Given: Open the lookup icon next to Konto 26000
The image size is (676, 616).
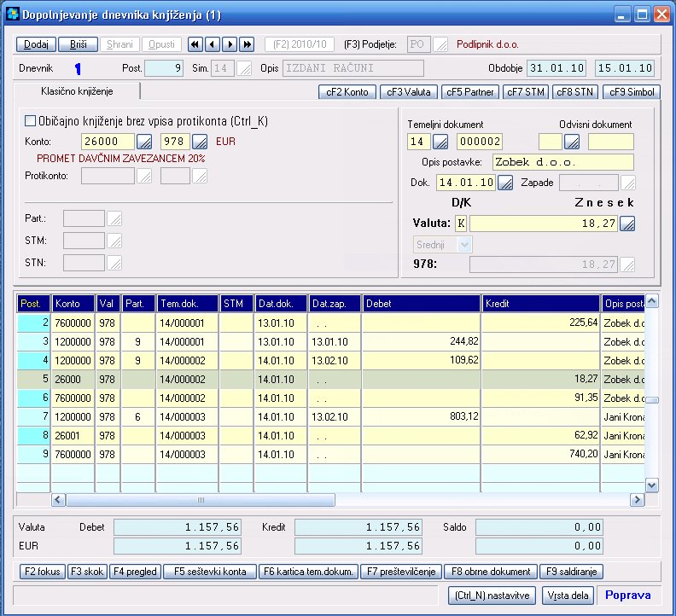Looking at the screenshot, I should 145,142.
